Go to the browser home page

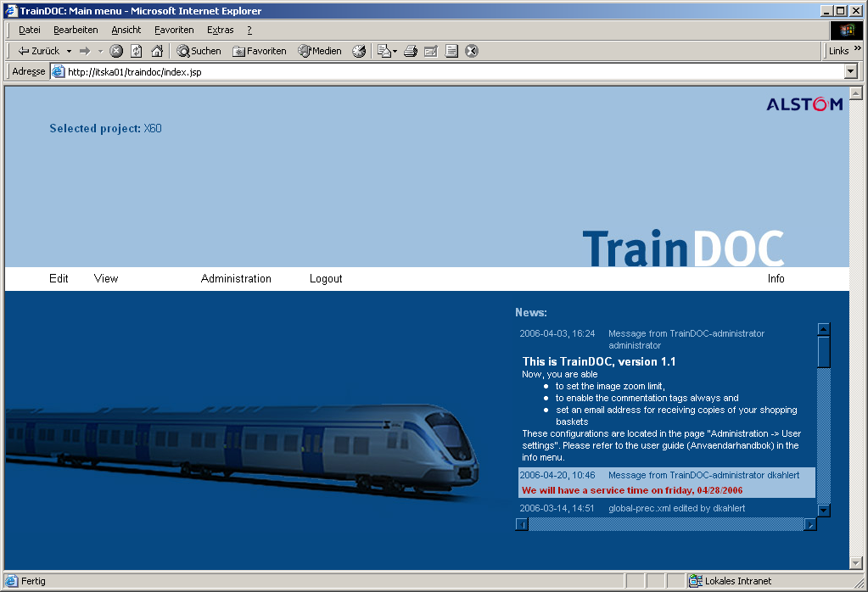157,51
